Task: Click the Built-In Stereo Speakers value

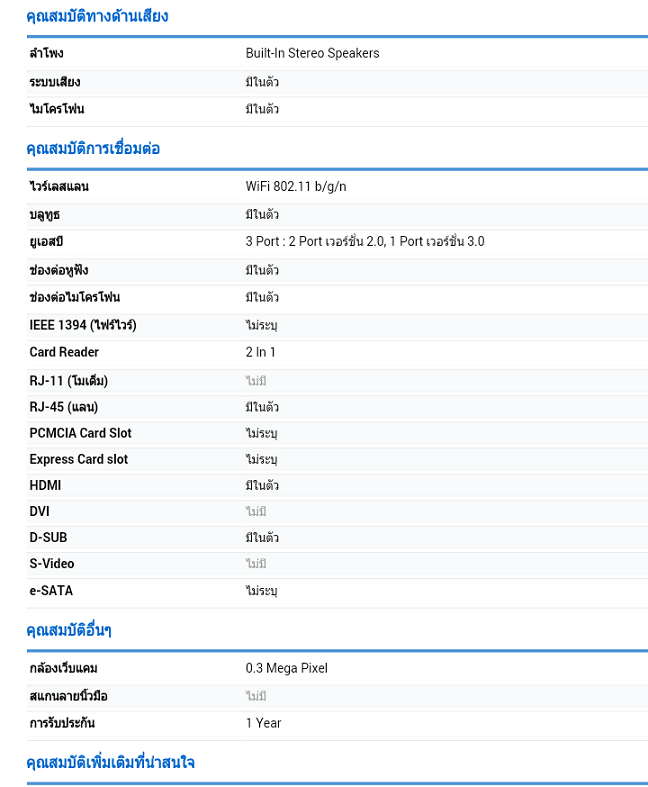Action: [312, 53]
